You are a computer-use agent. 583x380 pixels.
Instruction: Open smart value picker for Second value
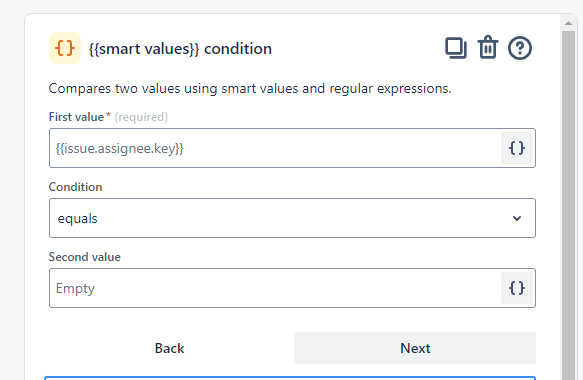click(517, 288)
